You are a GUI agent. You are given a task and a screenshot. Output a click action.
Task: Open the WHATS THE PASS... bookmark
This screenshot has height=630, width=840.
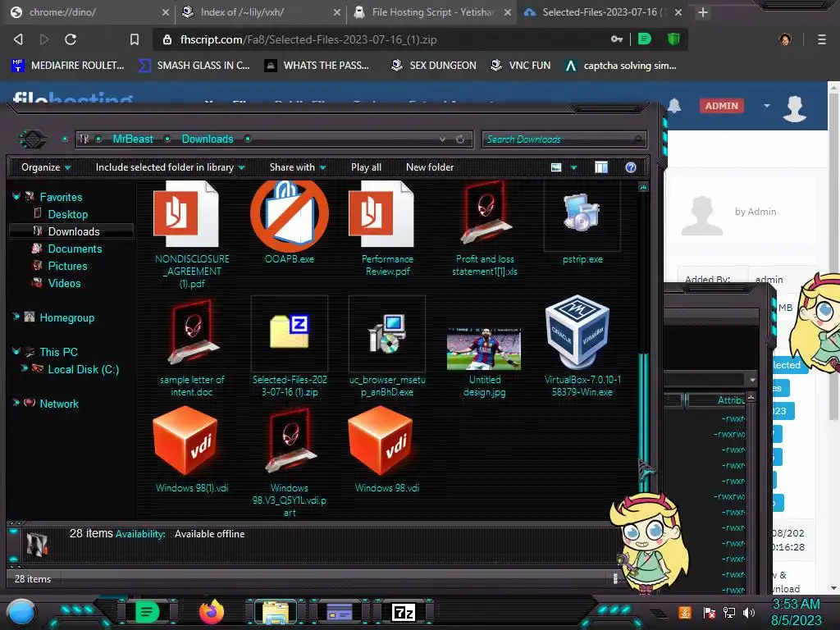317,66
